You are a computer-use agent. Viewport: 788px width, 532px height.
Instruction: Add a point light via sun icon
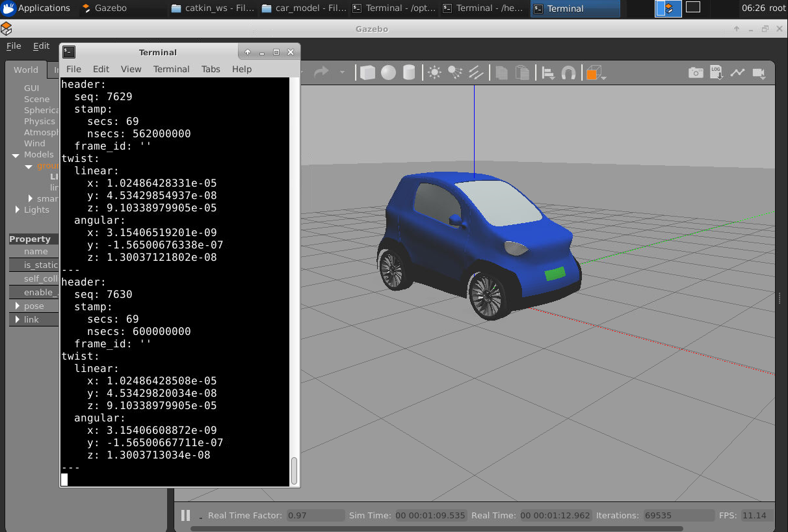(x=434, y=72)
